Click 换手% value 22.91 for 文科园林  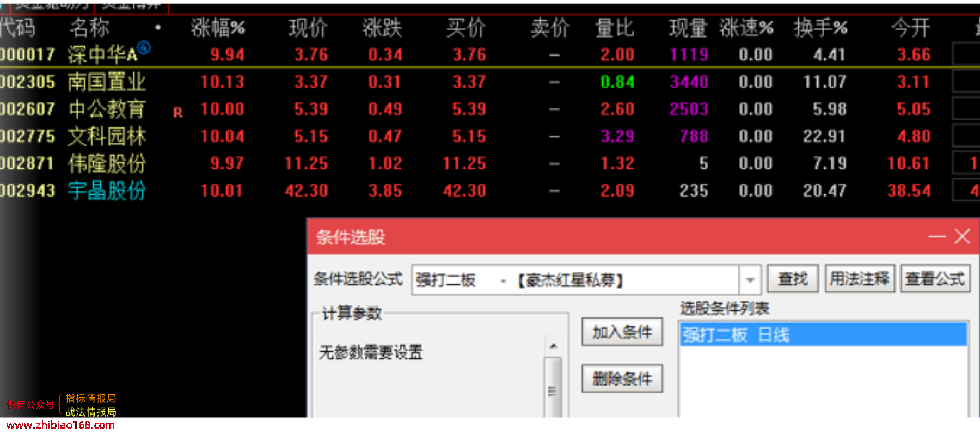[x=824, y=137]
